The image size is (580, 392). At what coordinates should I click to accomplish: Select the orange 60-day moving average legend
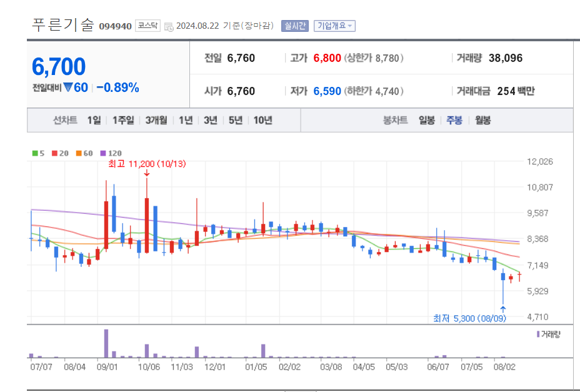coord(77,153)
